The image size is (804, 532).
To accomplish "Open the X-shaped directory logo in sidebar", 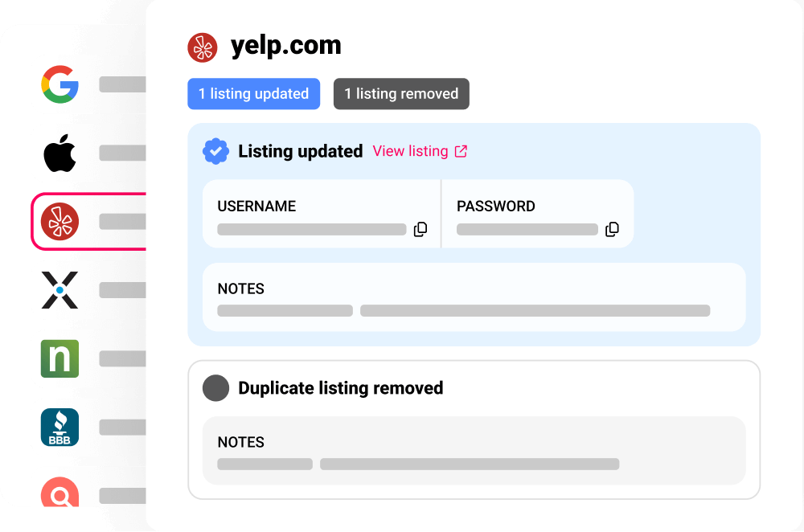I will click(x=59, y=290).
